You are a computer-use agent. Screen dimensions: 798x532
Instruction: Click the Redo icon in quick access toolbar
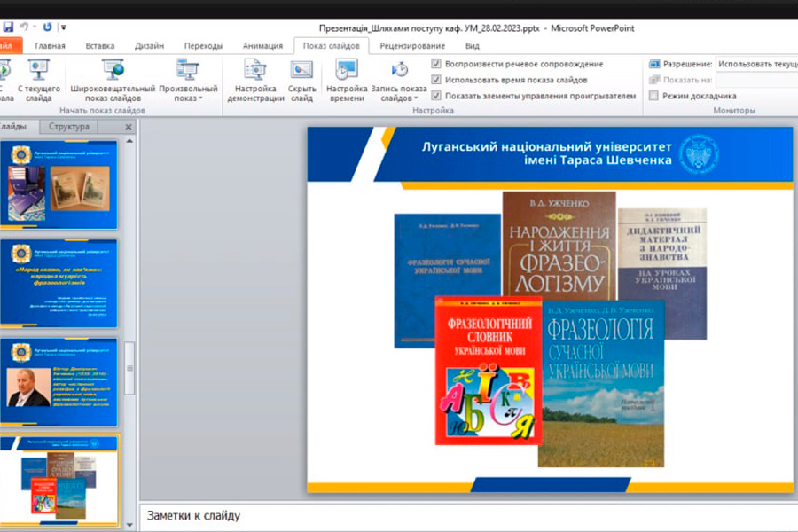pyautogui.click(x=47, y=27)
